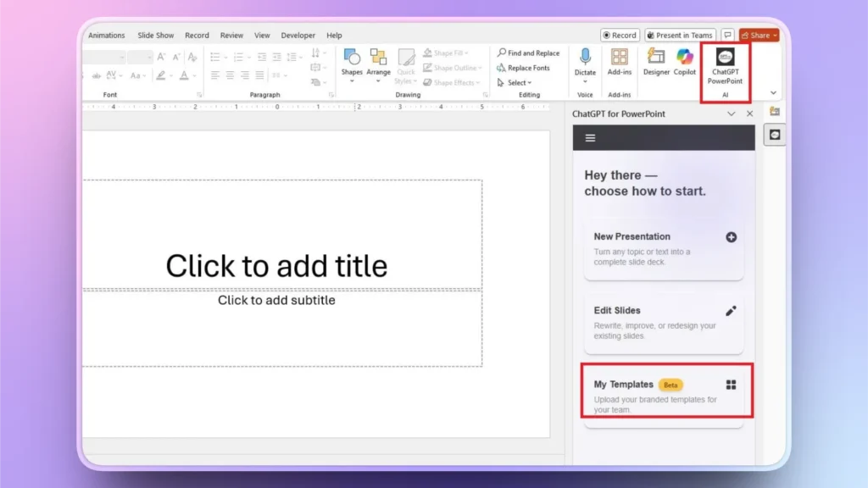Click the comments icon next to Share
The width and height of the screenshot is (868, 488).
tap(727, 35)
